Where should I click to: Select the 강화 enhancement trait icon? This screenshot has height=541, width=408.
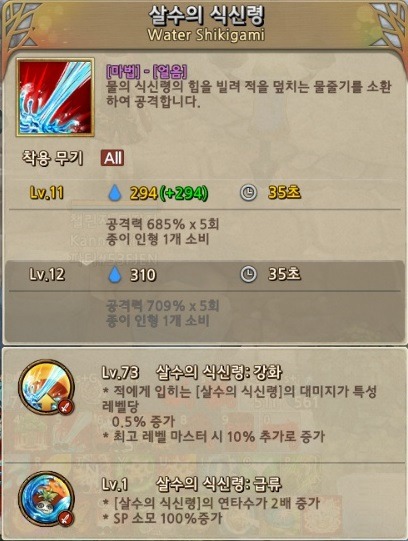(x=46, y=386)
